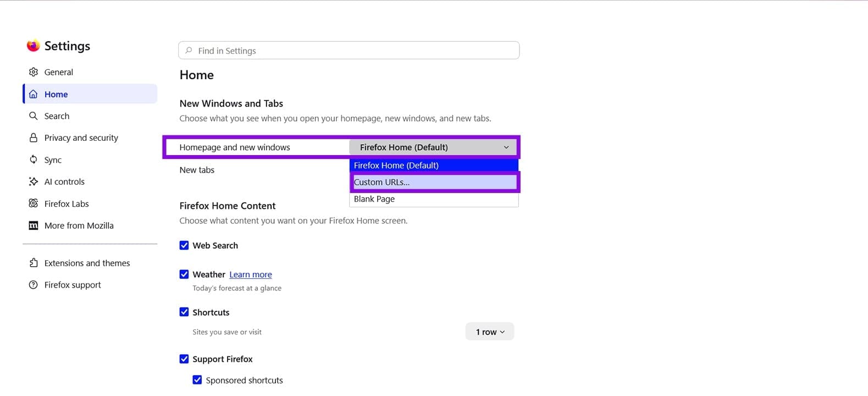Screen dimensions: 868x396
Task: Switch to the Sync settings
Action: tap(90, 159)
